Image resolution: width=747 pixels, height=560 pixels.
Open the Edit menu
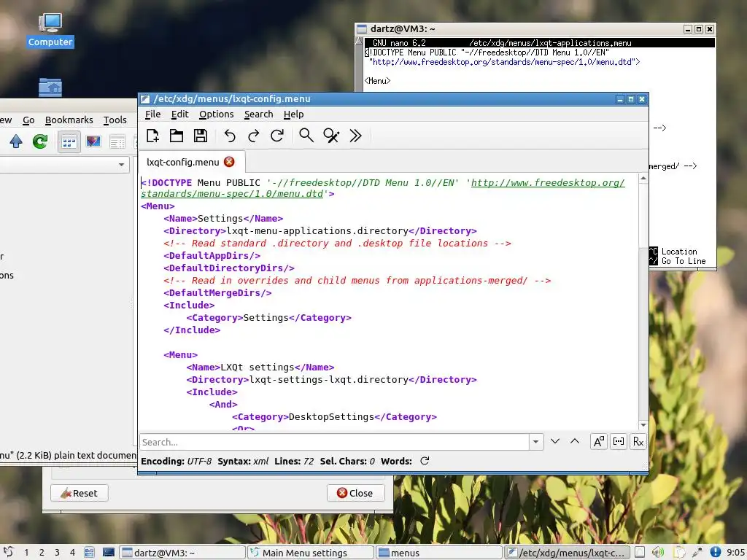click(179, 114)
